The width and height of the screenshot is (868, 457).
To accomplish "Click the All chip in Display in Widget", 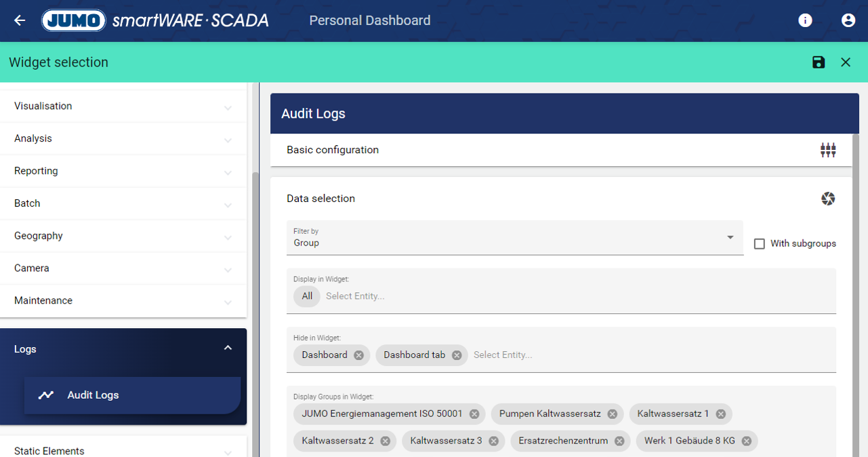I will pos(307,296).
